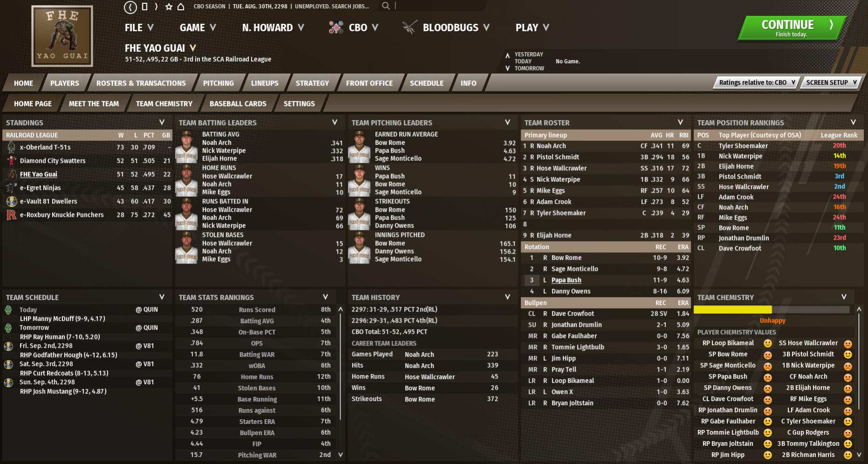Click the forward navigation arrow icon
868x464 pixels.
[x=156, y=7]
